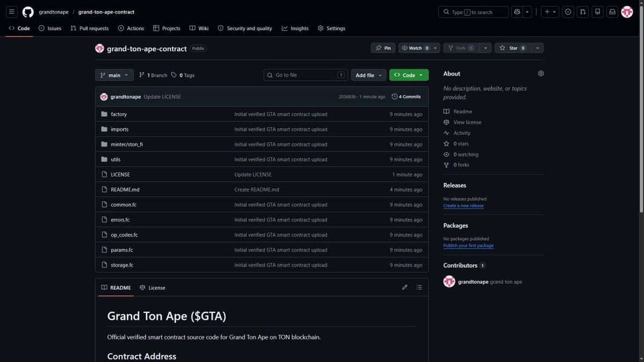
Task: Pin this repository
Action: click(383, 48)
